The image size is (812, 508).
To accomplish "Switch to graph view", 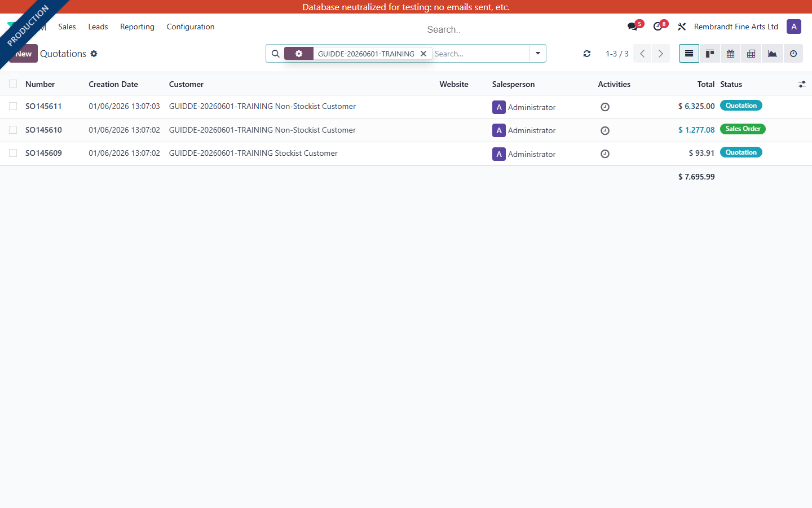I will [772, 54].
